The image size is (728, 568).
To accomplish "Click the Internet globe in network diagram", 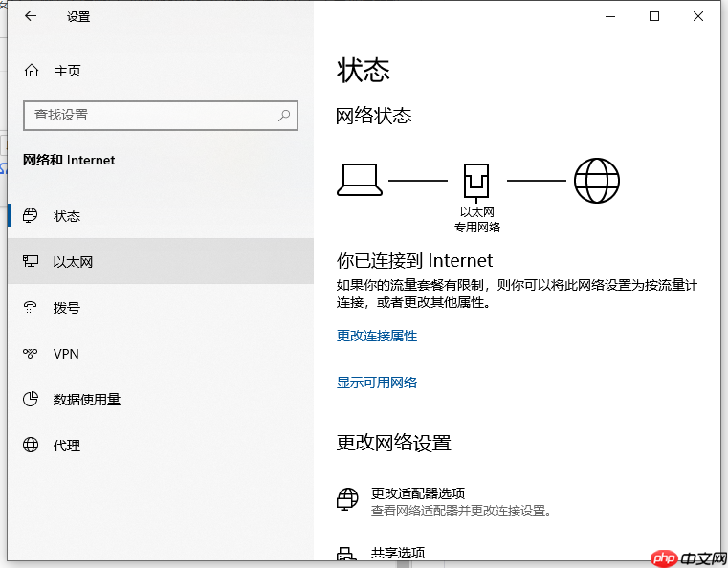I will click(597, 181).
